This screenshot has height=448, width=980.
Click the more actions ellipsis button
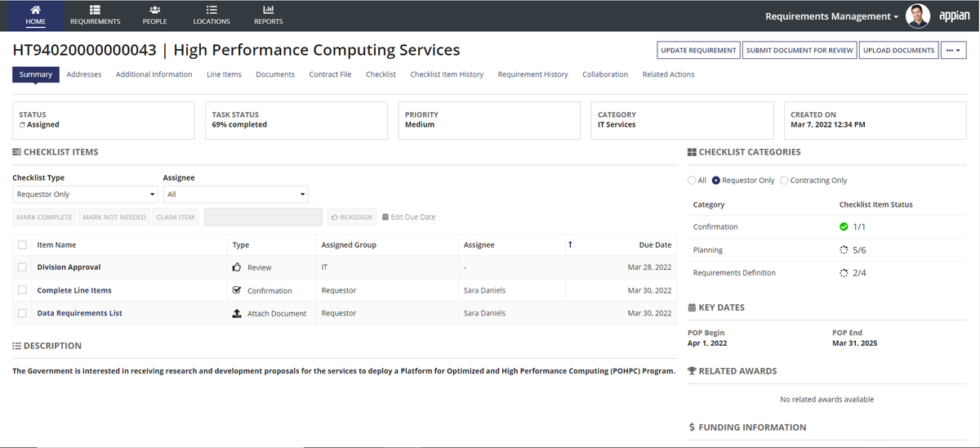click(x=953, y=51)
